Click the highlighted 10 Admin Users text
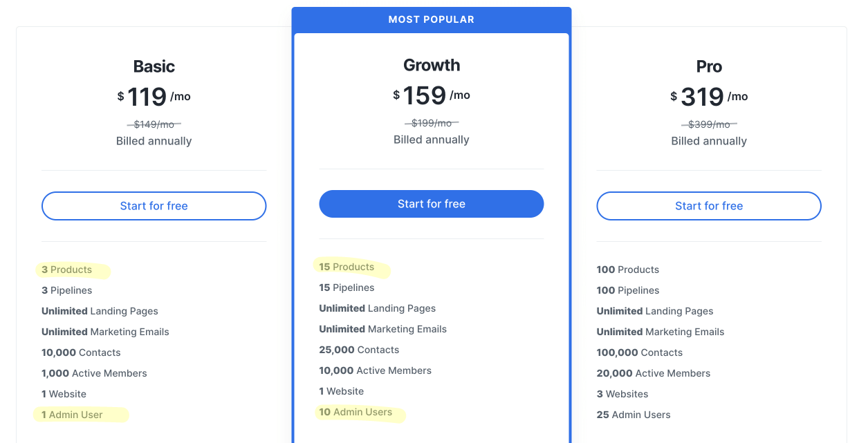 [x=355, y=412]
